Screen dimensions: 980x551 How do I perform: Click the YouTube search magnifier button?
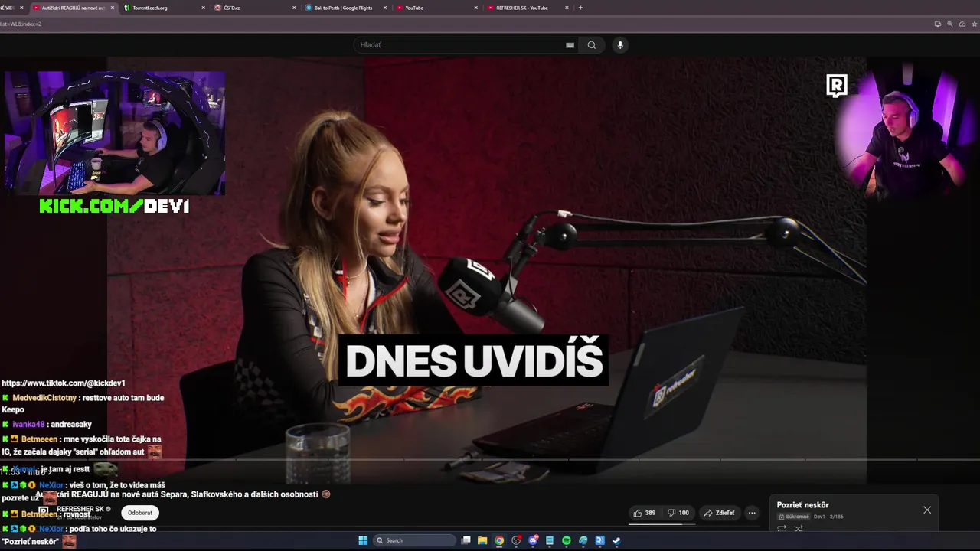coord(591,45)
